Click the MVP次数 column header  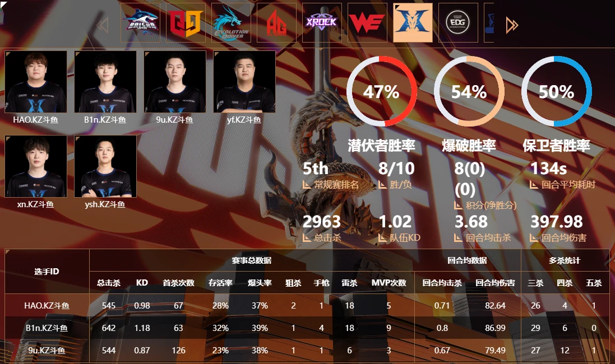tap(389, 283)
